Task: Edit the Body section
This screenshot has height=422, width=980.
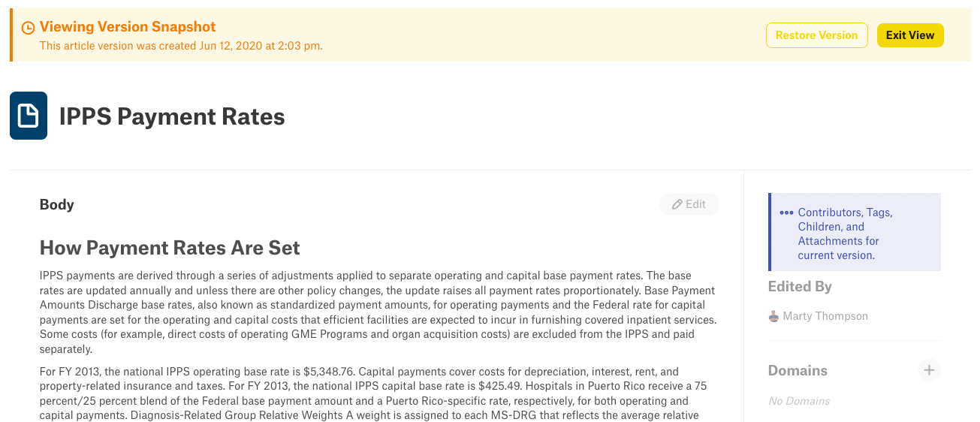Action: coord(689,204)
